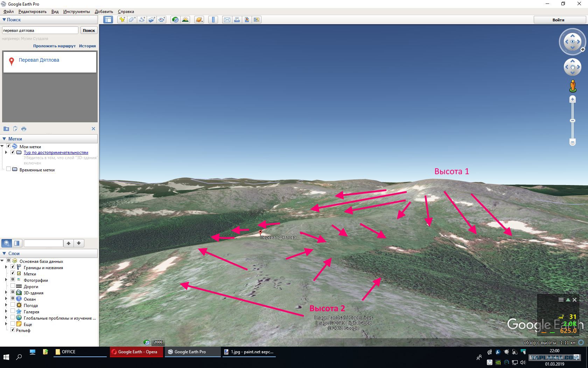Open the Вид menu
This screenshot has height=368, width=588.
click(x=55, y=12)
